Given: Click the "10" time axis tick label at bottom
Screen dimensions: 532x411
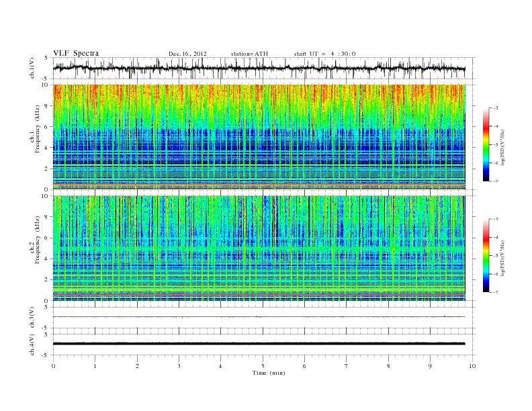Looking at the screenshot, I should (472, 366).
